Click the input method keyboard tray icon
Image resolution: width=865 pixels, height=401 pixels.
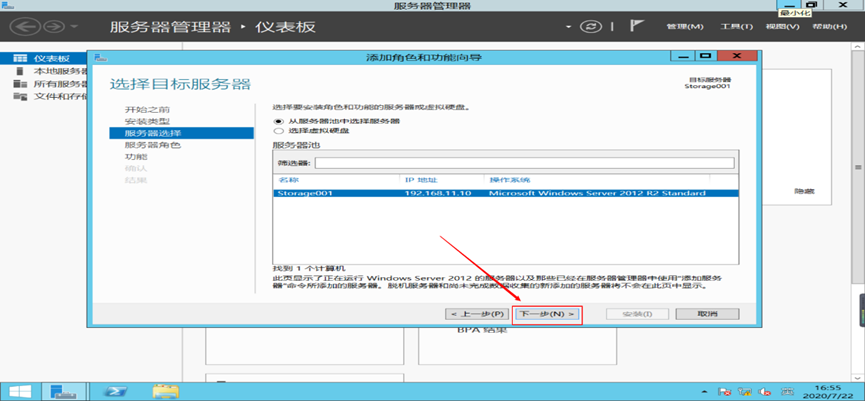tap(788, 392)
